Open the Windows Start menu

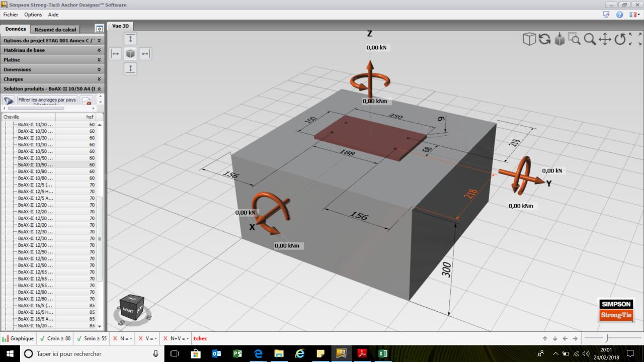[x=10, y=353]
